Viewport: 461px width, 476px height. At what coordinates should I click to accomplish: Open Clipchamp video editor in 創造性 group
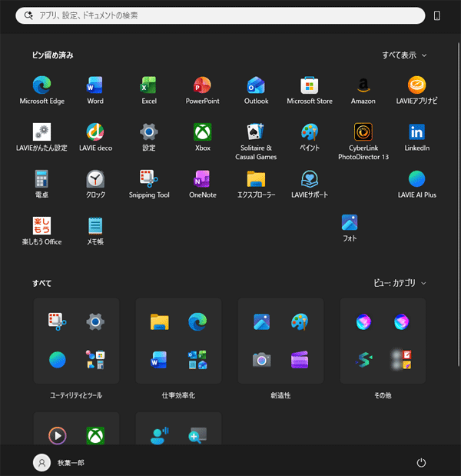(300, 360)
